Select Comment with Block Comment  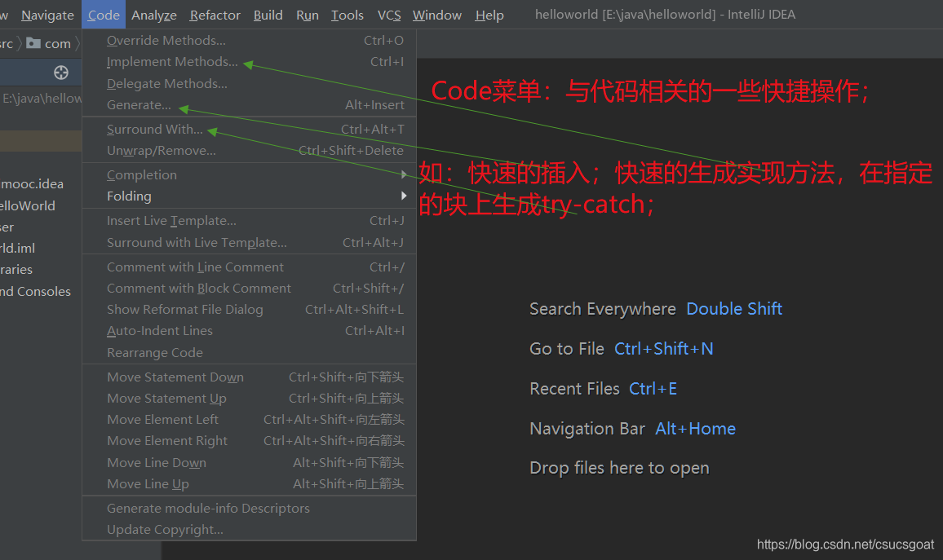(249, 289)
